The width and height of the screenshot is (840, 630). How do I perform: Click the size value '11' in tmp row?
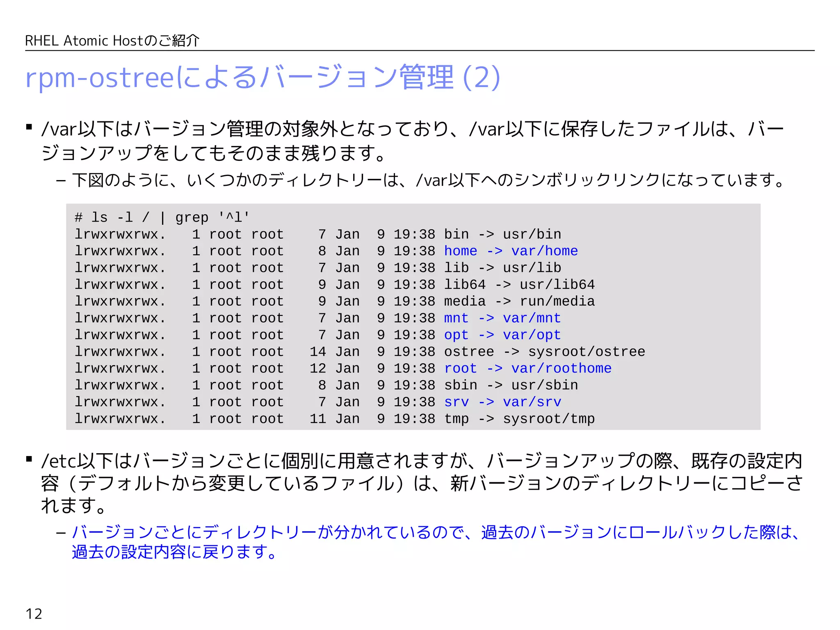coord(318,419)
